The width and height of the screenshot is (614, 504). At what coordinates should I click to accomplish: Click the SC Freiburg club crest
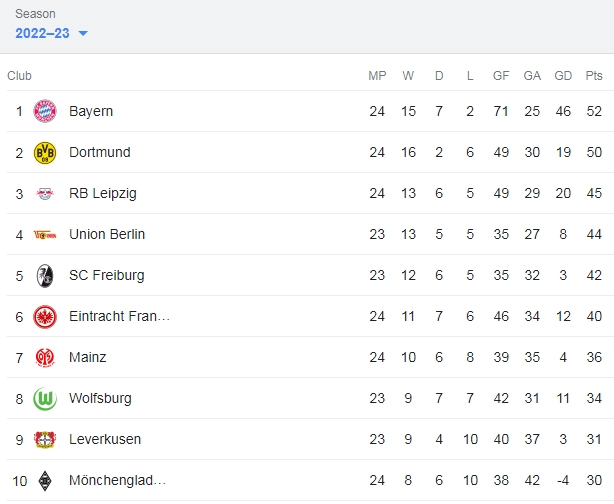pyautogui.click(x=45, y=276)
